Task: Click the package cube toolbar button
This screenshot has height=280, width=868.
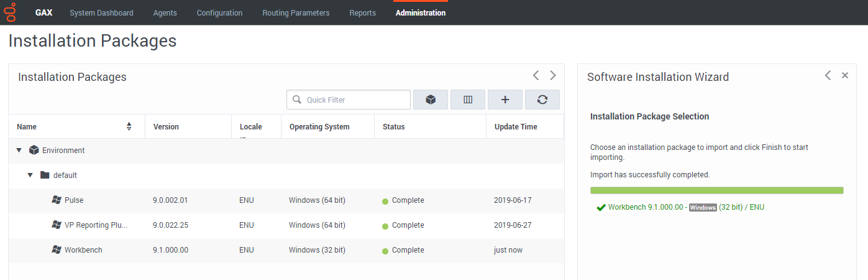Action: click(431, 100)
